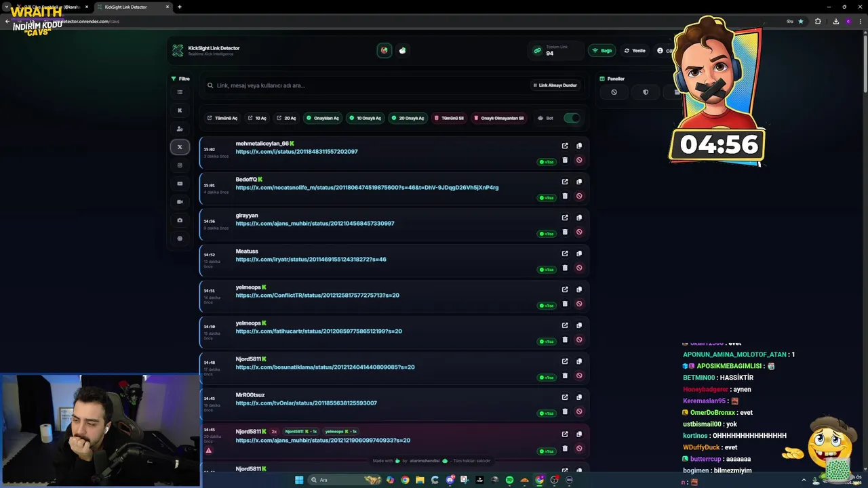Screen dimensions: 868x488
Task: Copy the MrR00tsuz link
Action: click(579, 397)
